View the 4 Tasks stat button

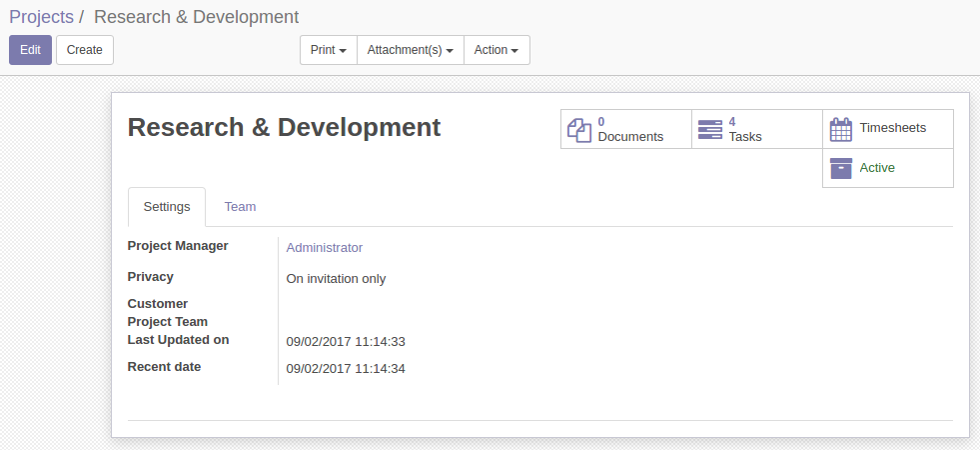pos(756,129)
